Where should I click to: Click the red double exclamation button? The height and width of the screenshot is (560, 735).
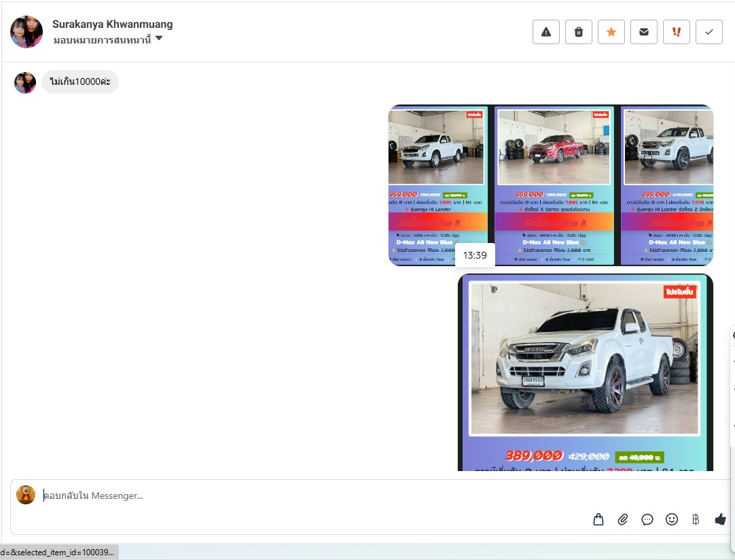pyautogui.click(x=677, y=32)
